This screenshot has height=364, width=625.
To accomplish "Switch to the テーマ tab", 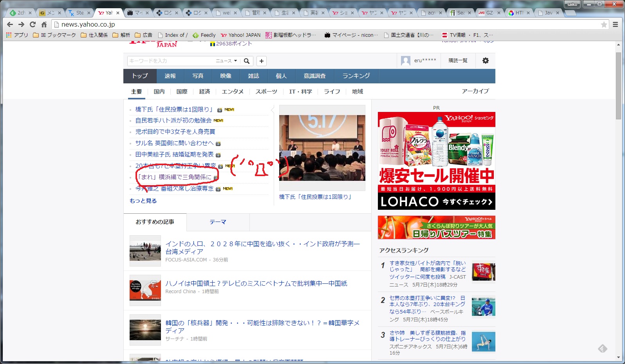I will (x=218, y=222).
